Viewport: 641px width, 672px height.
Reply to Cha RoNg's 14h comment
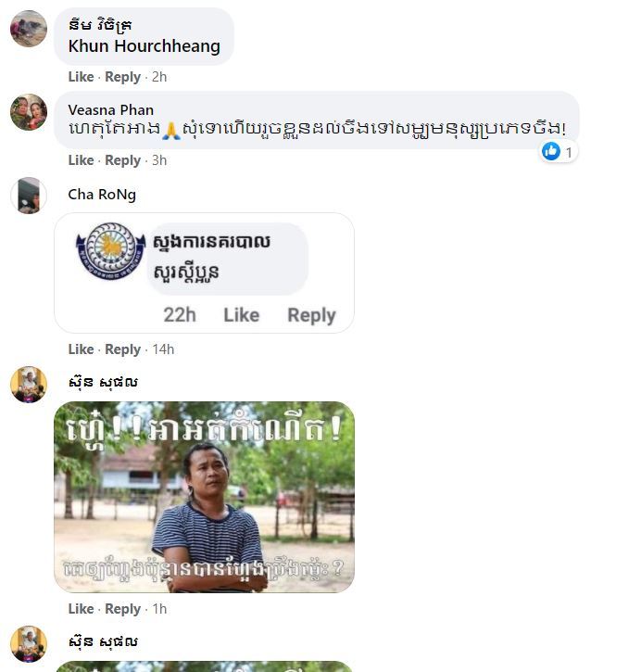[x=122, y=349]
